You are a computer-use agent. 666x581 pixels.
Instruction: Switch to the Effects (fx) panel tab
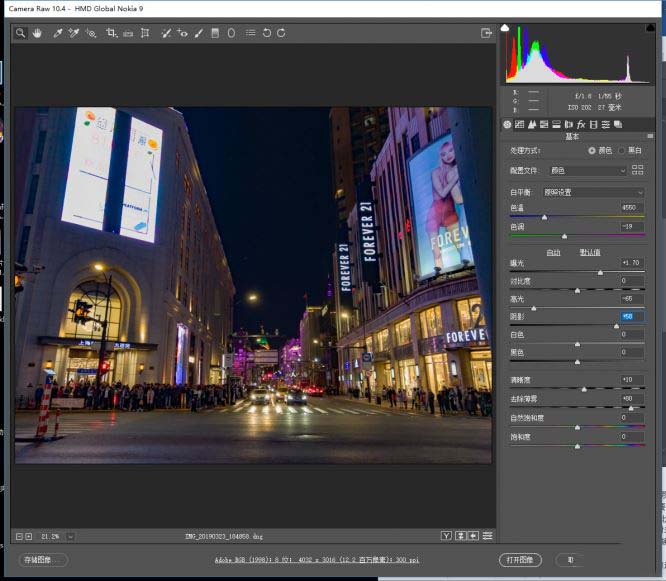click(x=581, y=124)
